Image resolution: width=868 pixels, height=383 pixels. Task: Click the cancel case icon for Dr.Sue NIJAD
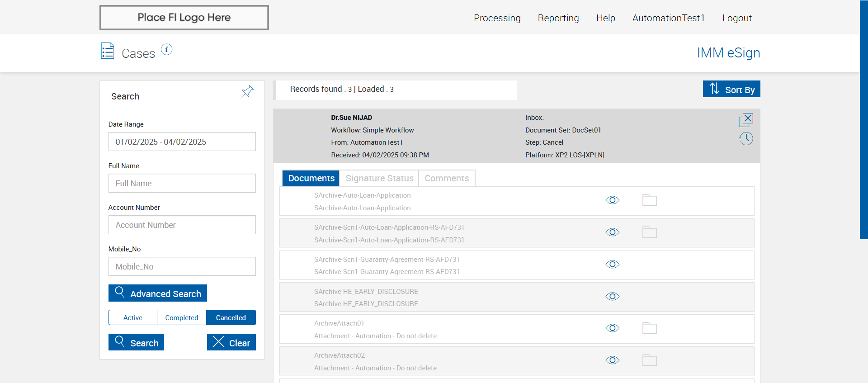[746, 120]
